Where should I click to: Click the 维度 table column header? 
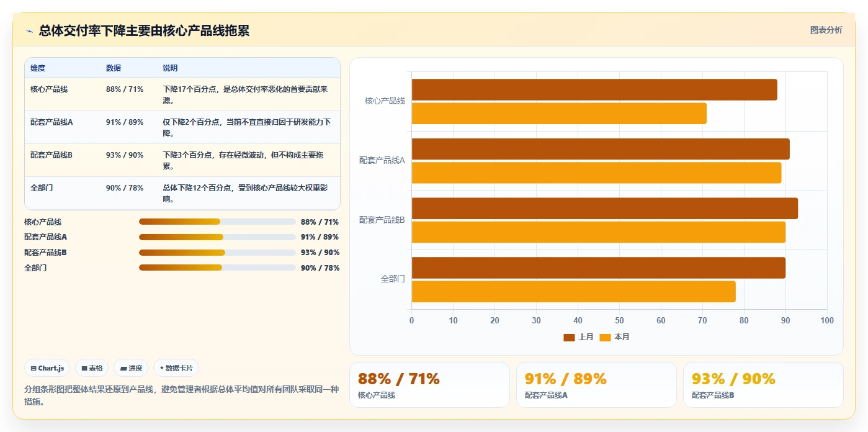pos(38,68)
